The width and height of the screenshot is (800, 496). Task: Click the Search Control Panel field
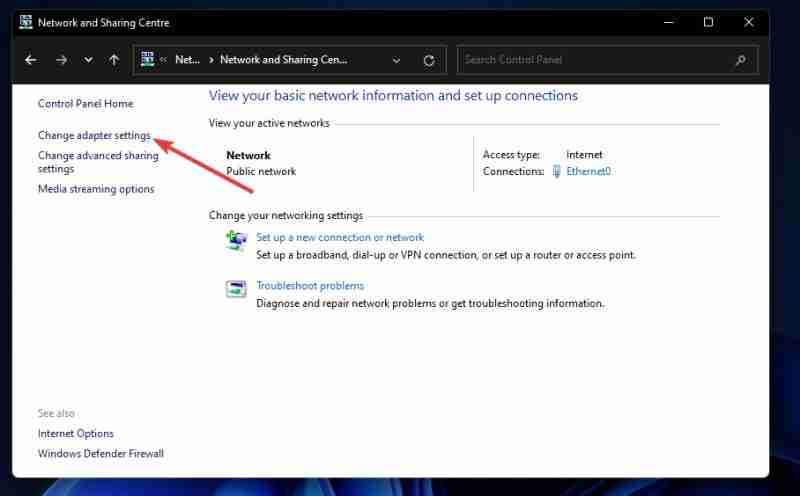pyautogui.click(x=607, y=60)
